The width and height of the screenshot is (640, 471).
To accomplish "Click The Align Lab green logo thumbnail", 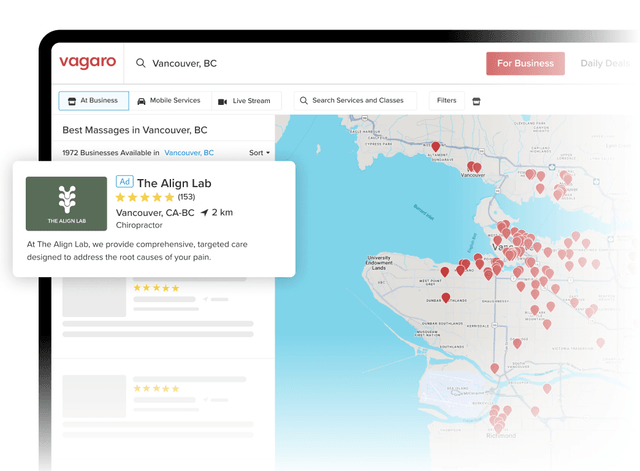I will pos(67,204).
